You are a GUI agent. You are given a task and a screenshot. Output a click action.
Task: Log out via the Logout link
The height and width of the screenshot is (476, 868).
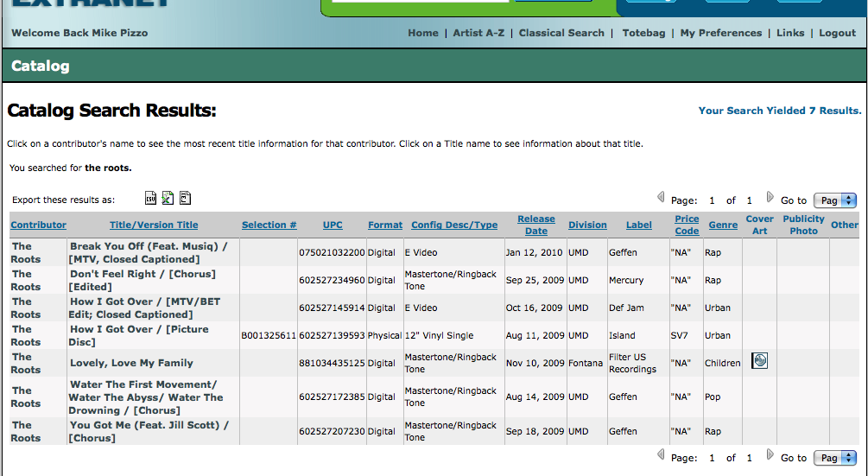837,33
